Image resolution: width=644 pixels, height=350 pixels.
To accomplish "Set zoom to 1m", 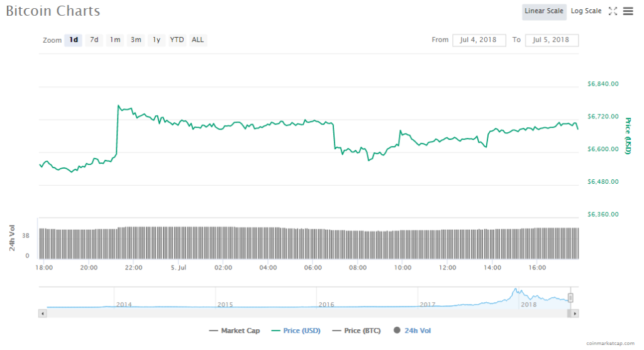I will click(x=114, y=40).
